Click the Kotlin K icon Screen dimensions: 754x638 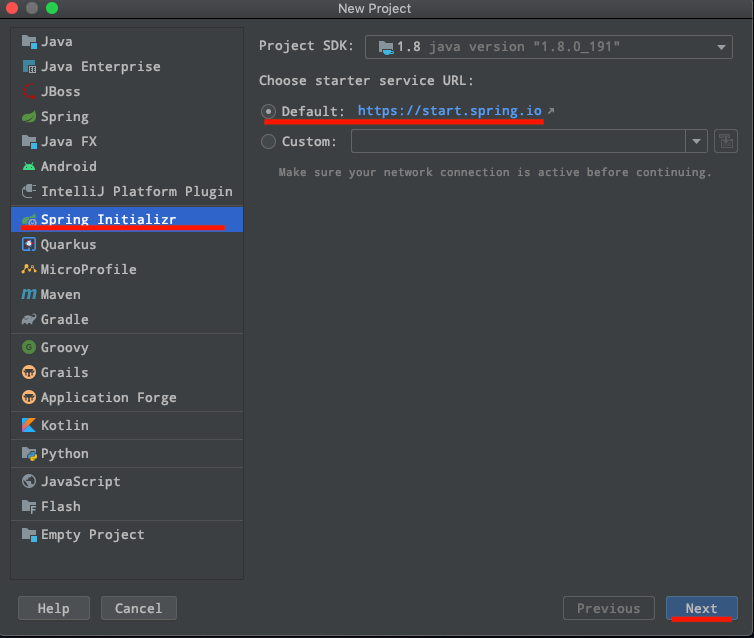[29, 425]
